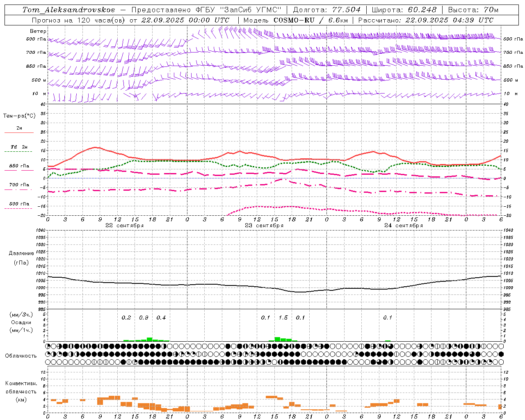Click the 0.4 precipitation value
The width and height of the screenshot is (525, 420).
point(161,318)
